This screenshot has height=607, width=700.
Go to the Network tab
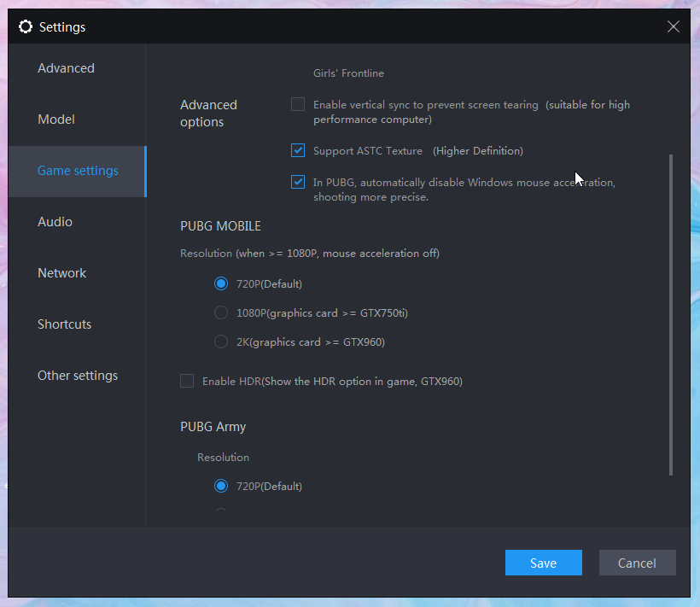coord(62,273)
